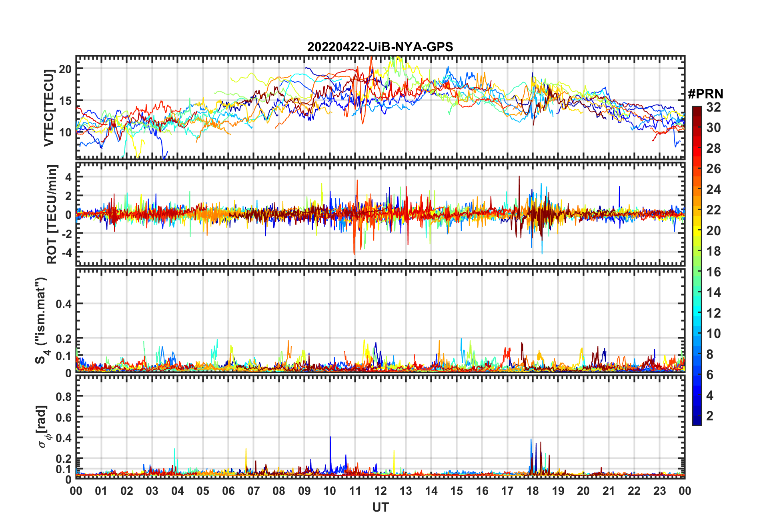Click UT axis tick label 01
Viewport: 761px width, 532px height.
point(101,491)
